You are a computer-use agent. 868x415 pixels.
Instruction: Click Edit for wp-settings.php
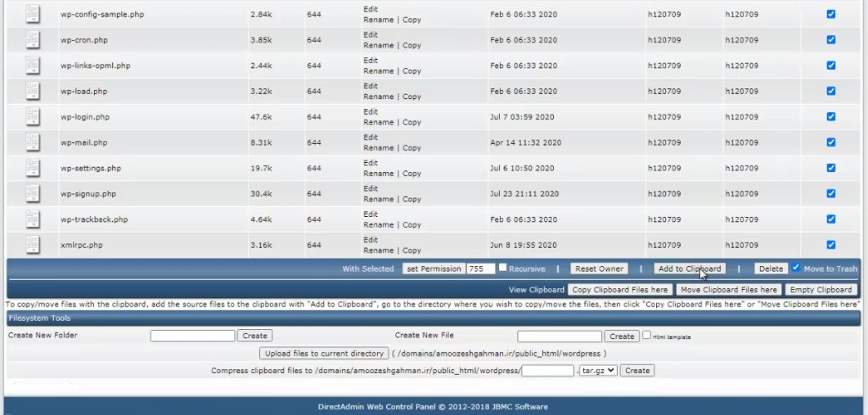[371, 163]
